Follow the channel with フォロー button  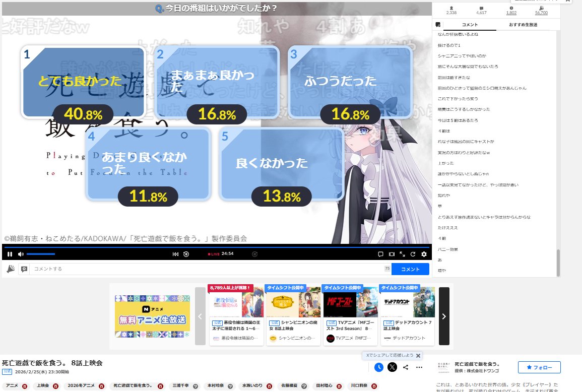click(x=539, y=367)
